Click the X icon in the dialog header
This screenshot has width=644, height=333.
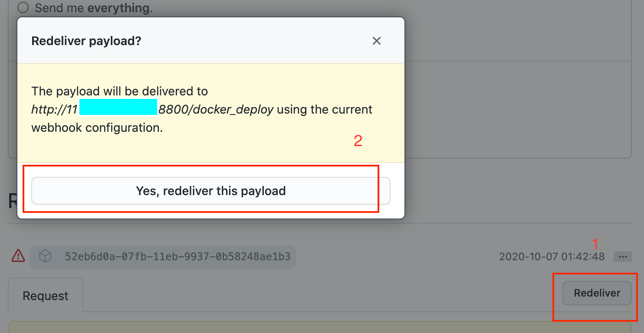pos(376,41)
